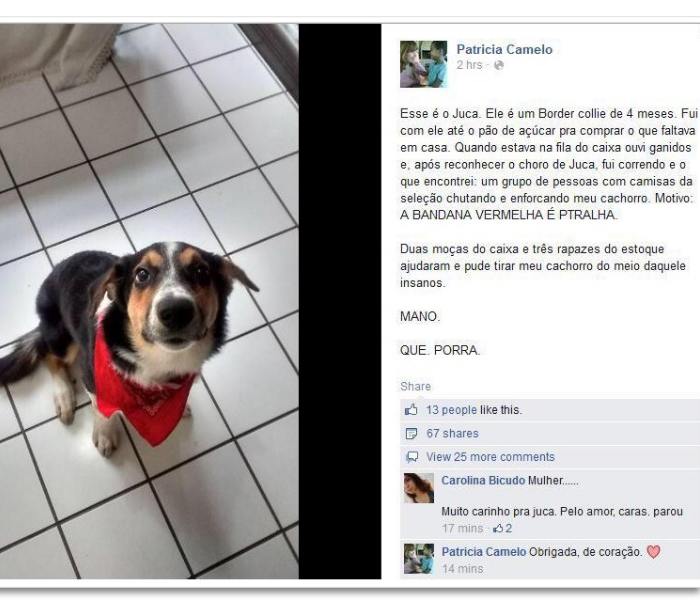This screenshot has width=700, height=600.
Task: Click the photo of the dog with red bandana
Action: (x=149, y=301)
